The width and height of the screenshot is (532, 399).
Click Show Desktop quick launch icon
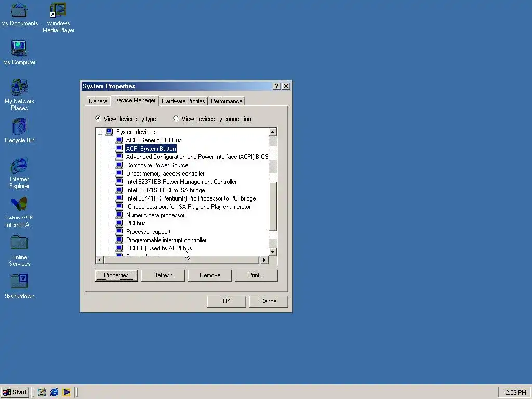click(42, 393)
